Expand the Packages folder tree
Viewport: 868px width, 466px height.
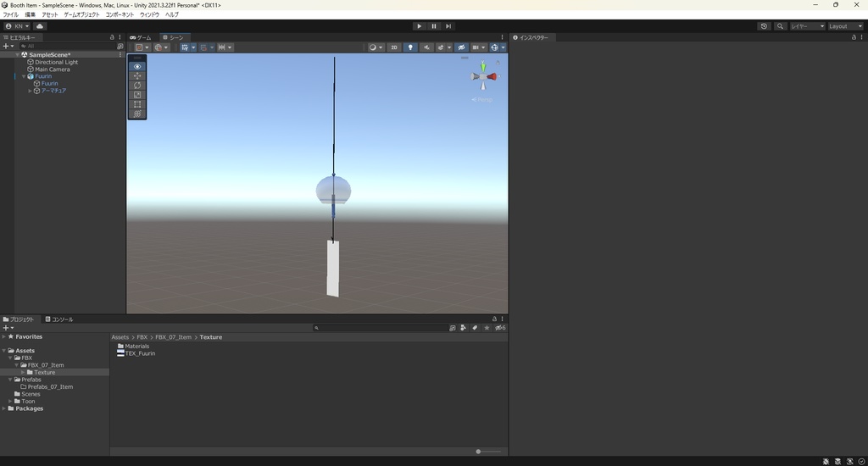pyautogui.click(x=4, y=408)
